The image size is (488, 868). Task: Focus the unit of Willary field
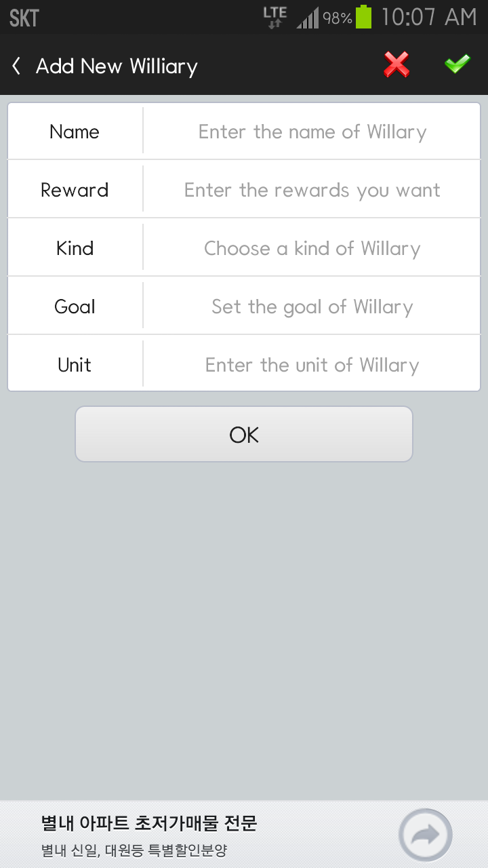[312, 365]
